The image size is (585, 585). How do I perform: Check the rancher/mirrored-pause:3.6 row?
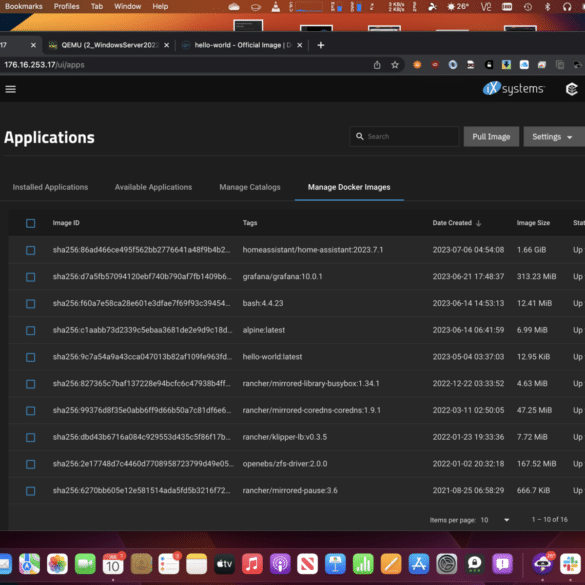click(31, 491)
